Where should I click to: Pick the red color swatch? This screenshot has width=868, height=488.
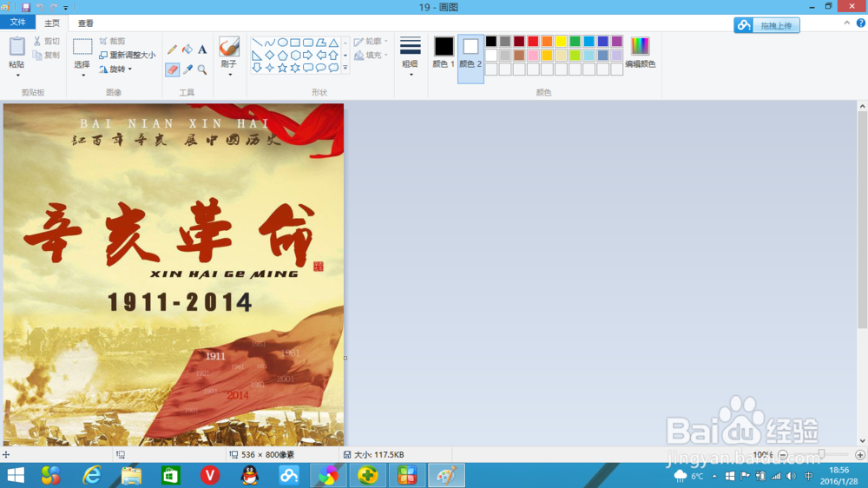(533, 42)
